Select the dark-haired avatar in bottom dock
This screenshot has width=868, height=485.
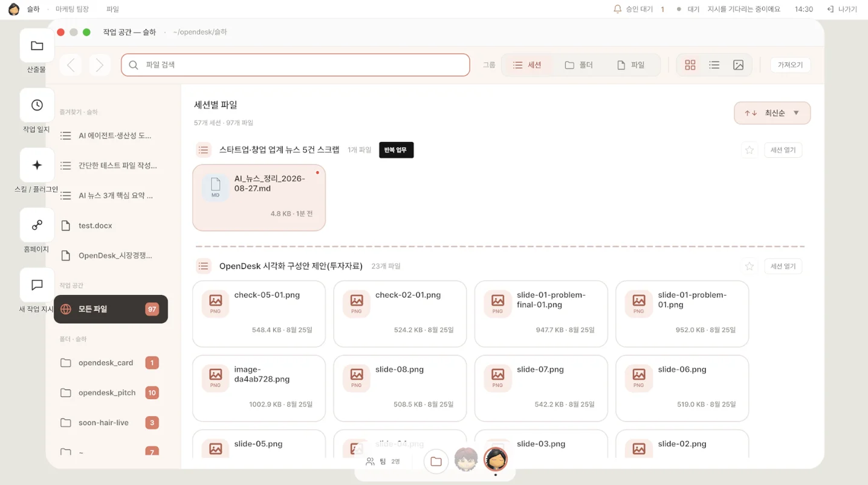pyautogui.click(x=496, y=460)
